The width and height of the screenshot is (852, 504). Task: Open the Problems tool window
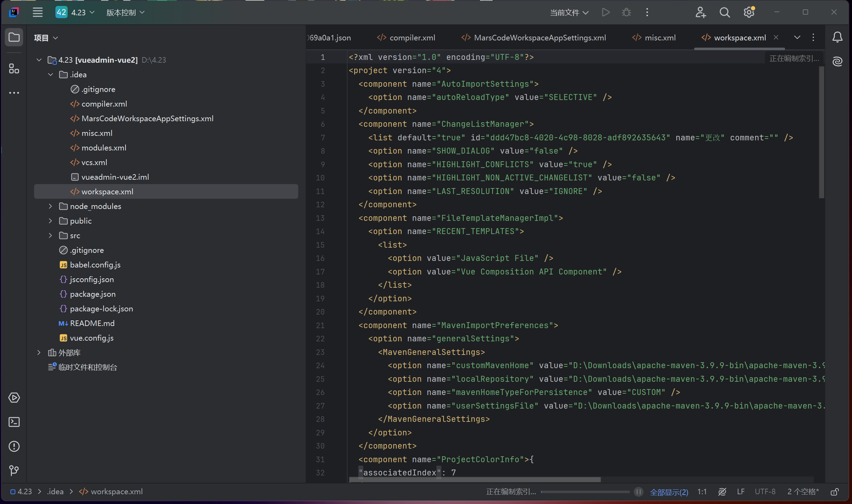pyautogui.click(x=14, y=446)
